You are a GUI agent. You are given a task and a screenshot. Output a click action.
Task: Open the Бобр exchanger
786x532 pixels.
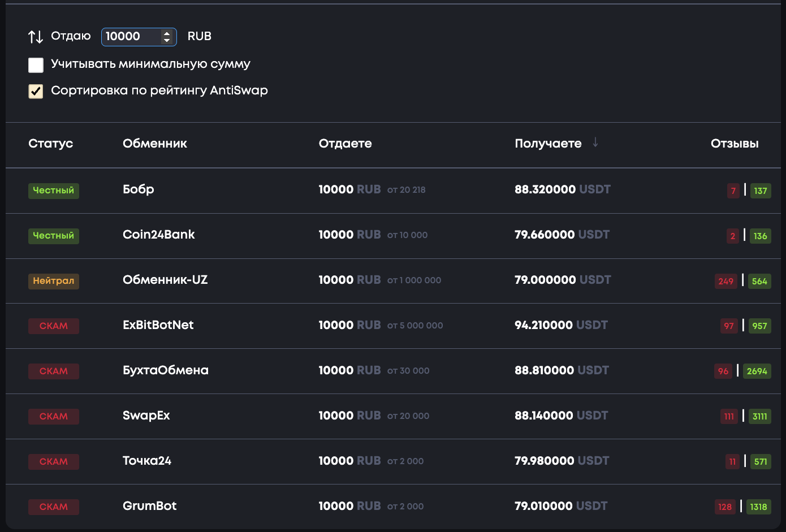[x=139, y=189]
